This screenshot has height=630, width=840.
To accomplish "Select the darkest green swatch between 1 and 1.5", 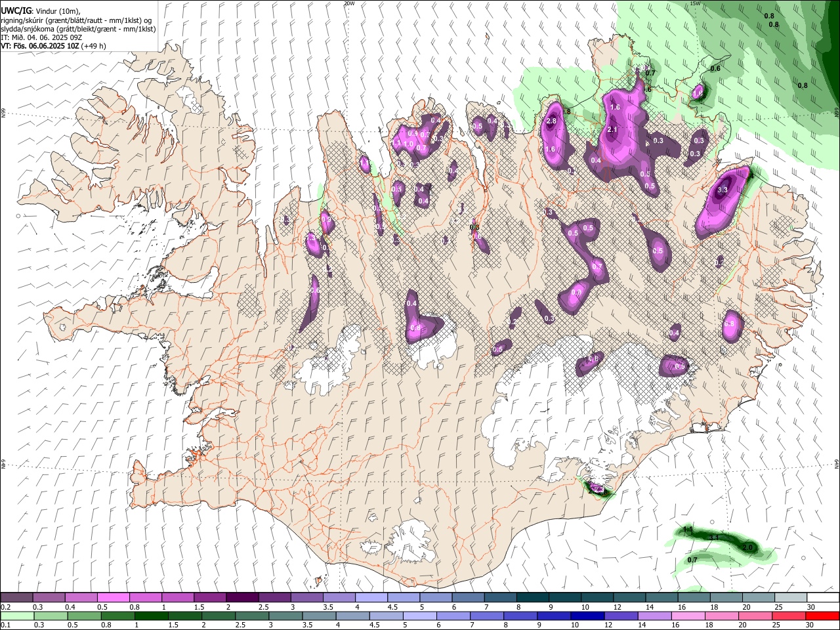I will [151, 616].
